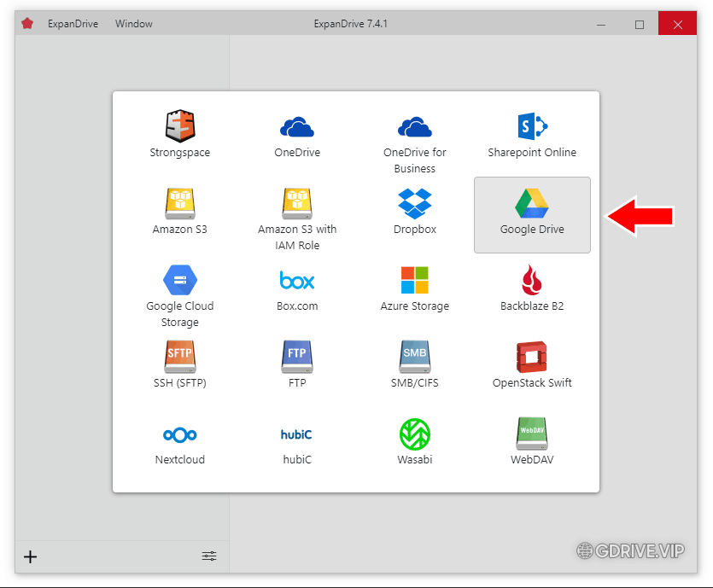Click the red ExpanDrive logo icon
The height and width of the screenshot is (588, 713).
27,24
